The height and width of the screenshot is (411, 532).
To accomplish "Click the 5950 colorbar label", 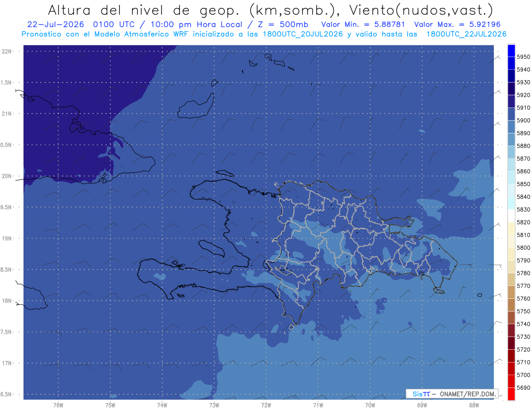I will pyautogui.click(x=524, y=57).
